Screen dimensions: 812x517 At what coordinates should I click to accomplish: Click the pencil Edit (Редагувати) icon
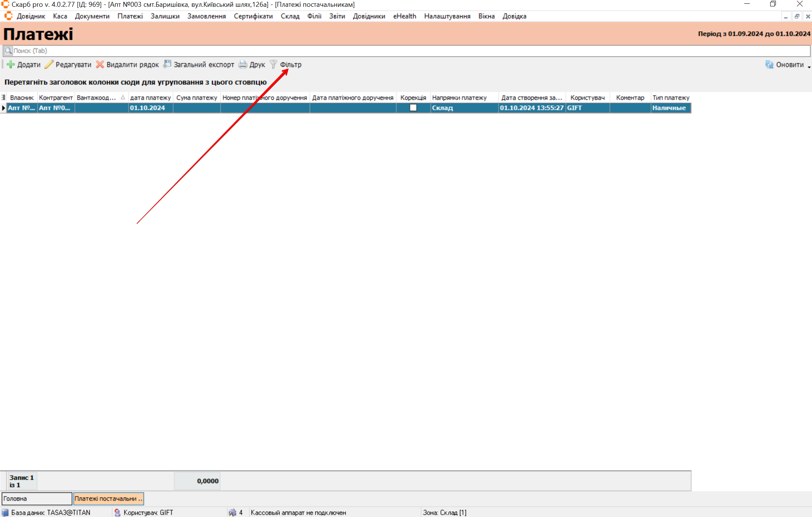tap(49, 64)
